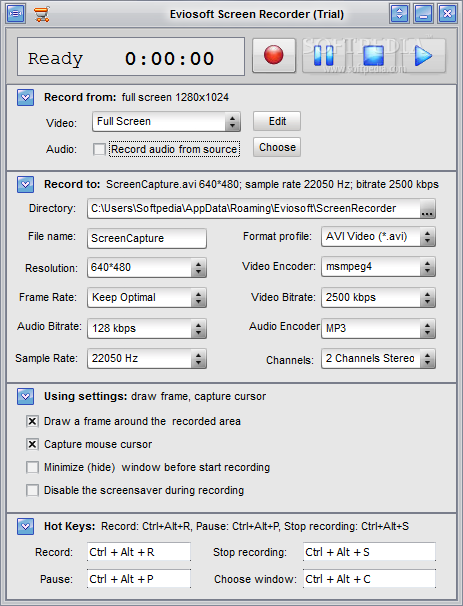Toggle Capture mouse cursor checkbox
The image size is (463, 606).
coord(32,444)
